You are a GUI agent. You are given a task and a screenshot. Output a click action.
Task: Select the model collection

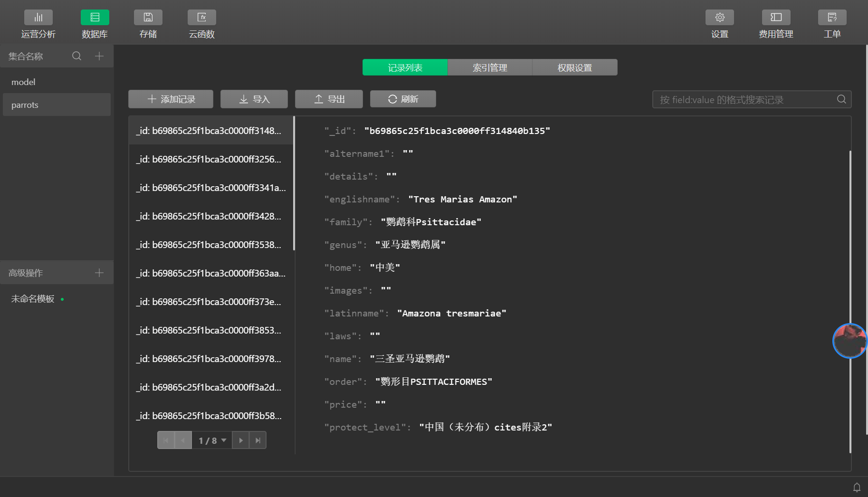pos(57,82)
